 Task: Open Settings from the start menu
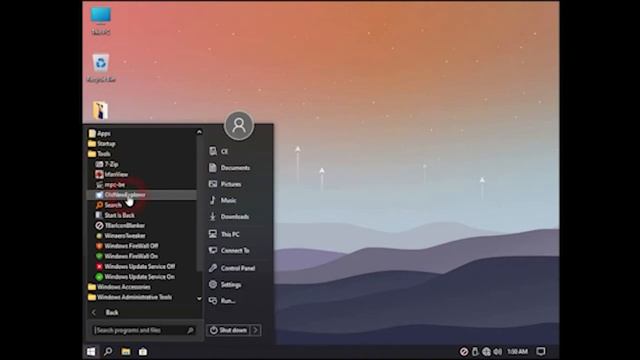click(x=225, y=285)
